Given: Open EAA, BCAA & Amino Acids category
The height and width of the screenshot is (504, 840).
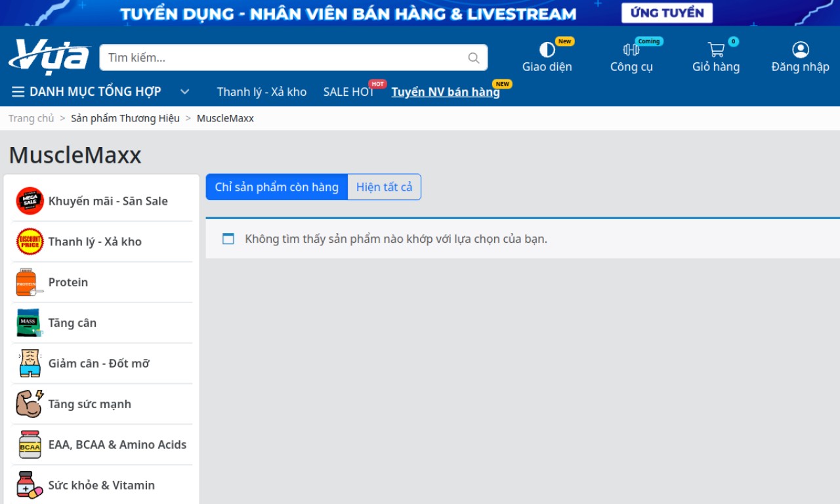Looking at the screenshot, I should [117, 445].
